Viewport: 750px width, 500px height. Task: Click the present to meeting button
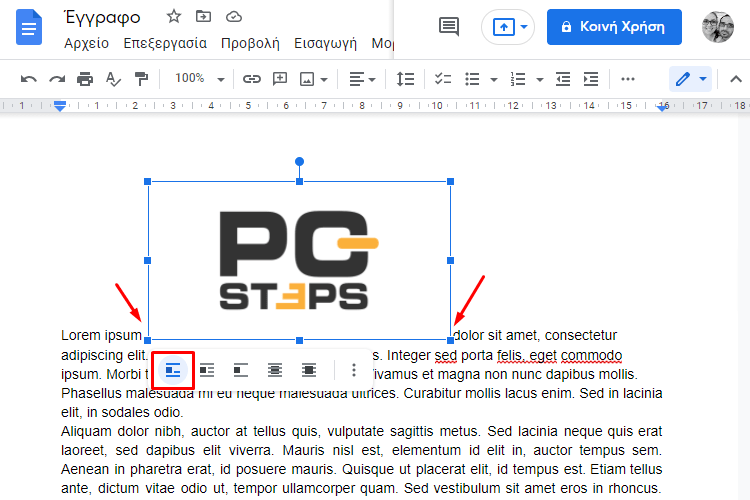click(503, 27)
